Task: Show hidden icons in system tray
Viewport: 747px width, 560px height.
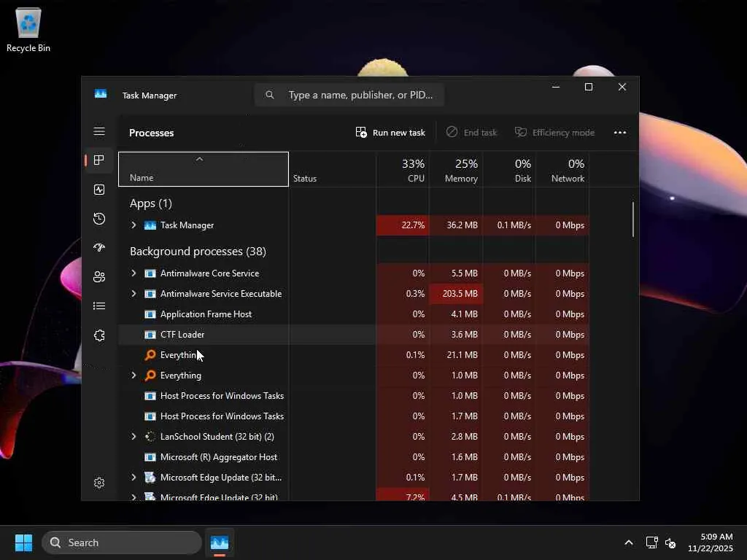Action: (x=629, y=542)
